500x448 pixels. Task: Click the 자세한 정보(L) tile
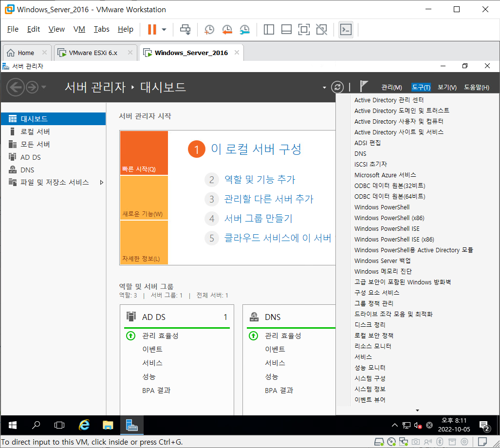pos(144,243)
